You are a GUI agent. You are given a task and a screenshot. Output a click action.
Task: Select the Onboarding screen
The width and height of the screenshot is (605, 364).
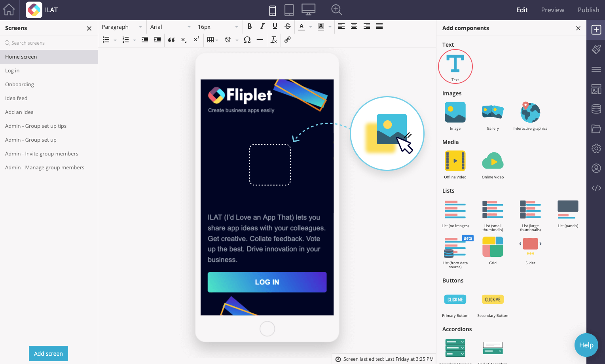[49, 84]
